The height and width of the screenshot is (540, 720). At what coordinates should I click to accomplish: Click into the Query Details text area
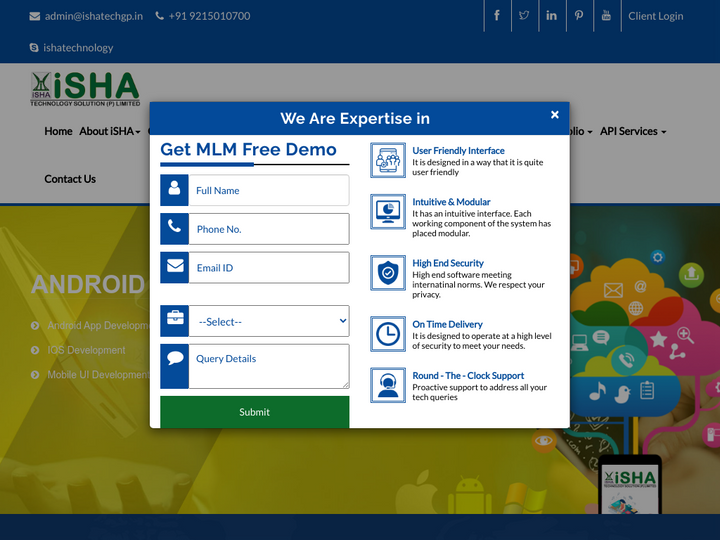[268, 366]
